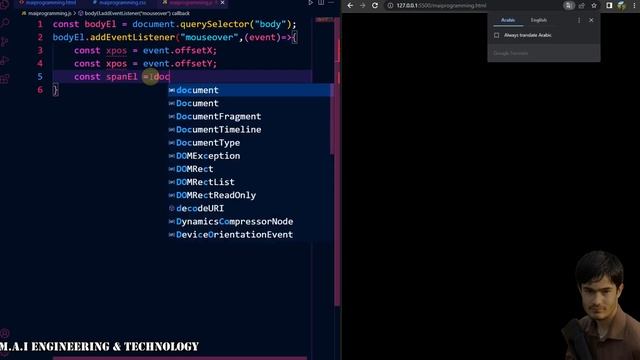
Task: Choose the 'DocumentTimeline' suggestion
Action: coord(250,129)
